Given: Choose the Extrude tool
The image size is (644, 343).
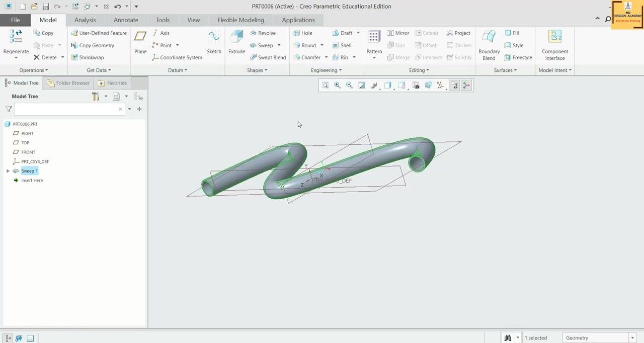Looking at the screenshot, I should click(x=236, y=42).
